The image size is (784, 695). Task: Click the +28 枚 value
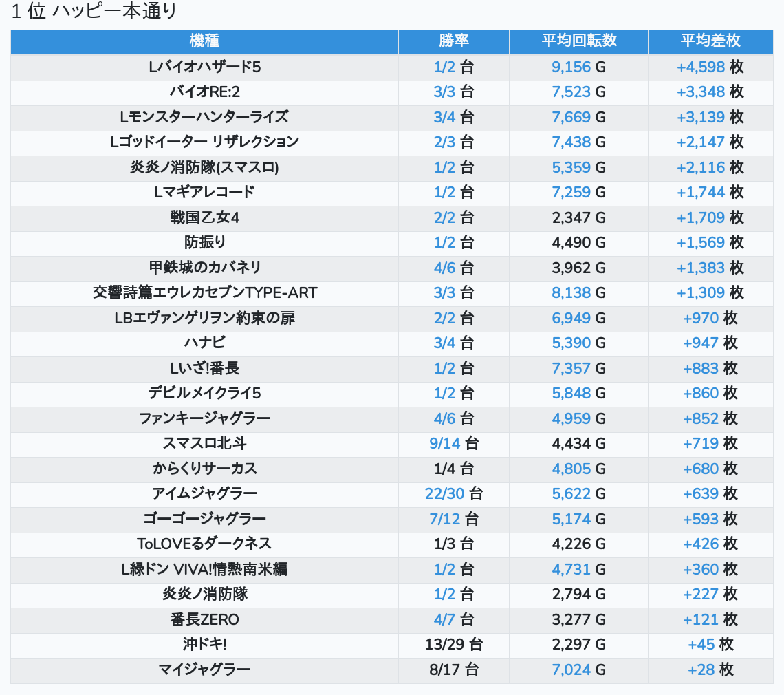point(710,670)
